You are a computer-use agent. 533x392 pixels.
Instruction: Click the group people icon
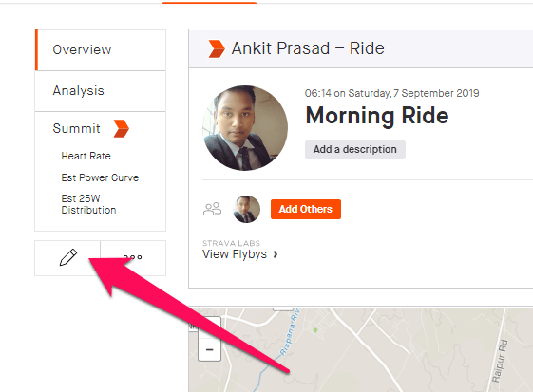212,209
